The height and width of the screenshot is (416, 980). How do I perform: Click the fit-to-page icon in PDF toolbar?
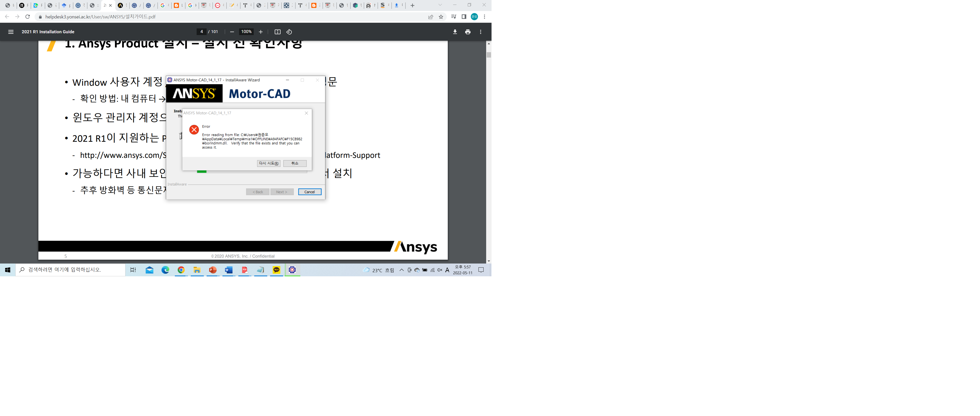[278, 32]
